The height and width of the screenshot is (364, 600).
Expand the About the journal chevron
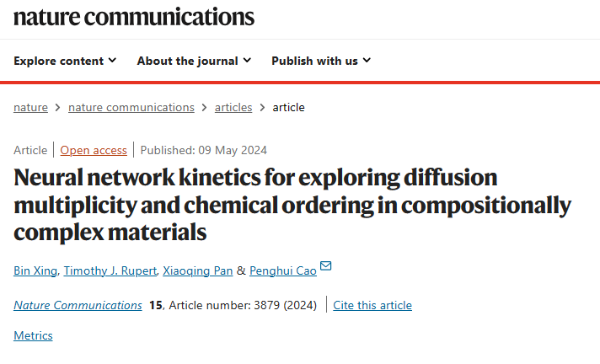[x=247, y=61]
